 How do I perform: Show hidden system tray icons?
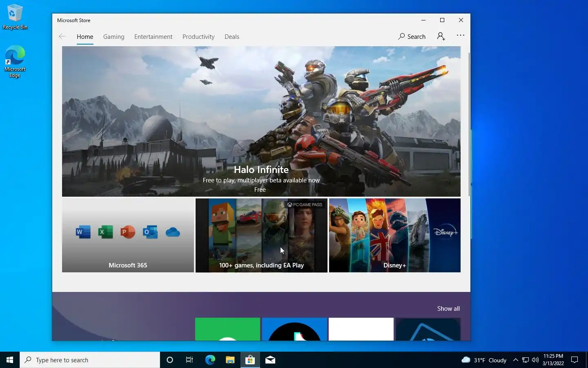[x=516, y=360]
